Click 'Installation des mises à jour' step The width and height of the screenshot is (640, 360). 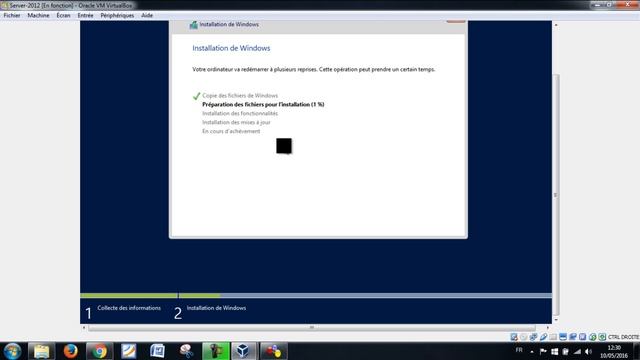pos(236,122)
